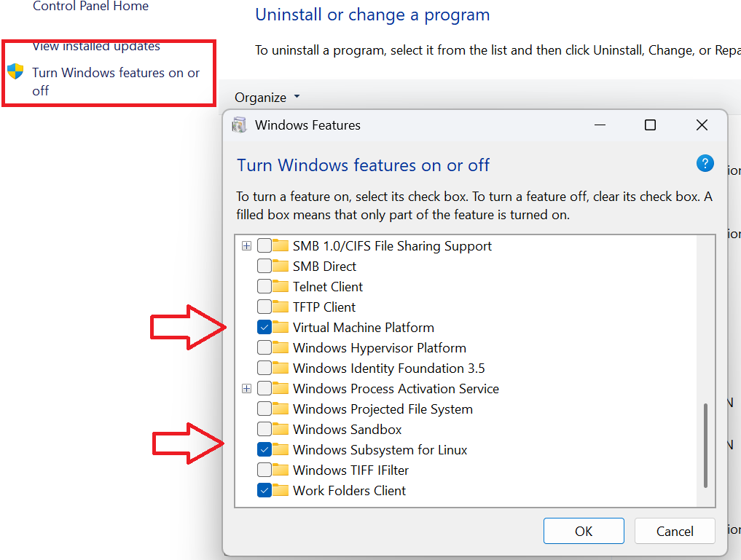
Task: Click the blue help question mark icon
Action: click(x=705, y=163)
